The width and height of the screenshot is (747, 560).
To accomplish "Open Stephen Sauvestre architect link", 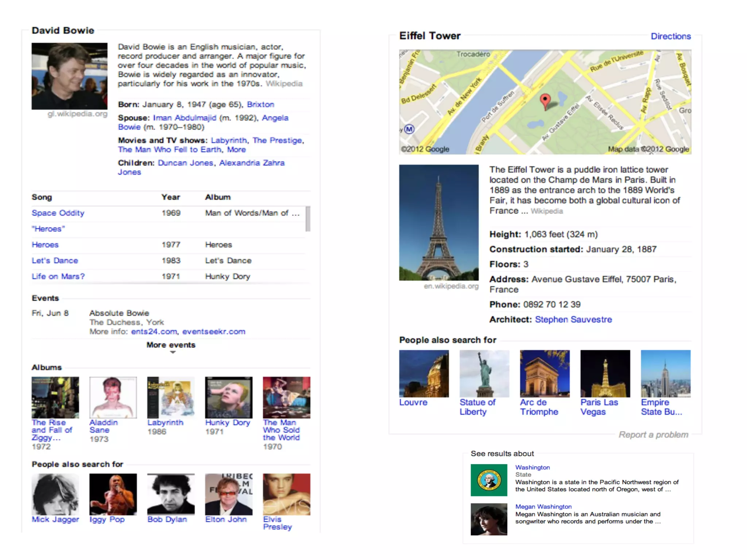I will click(x=573, y=319).
